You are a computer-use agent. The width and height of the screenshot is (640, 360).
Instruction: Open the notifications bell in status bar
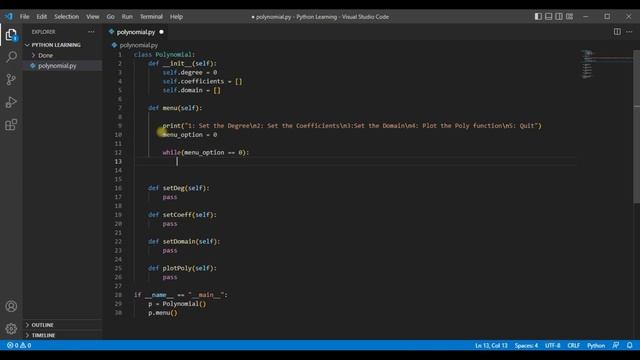coord(629,345)
